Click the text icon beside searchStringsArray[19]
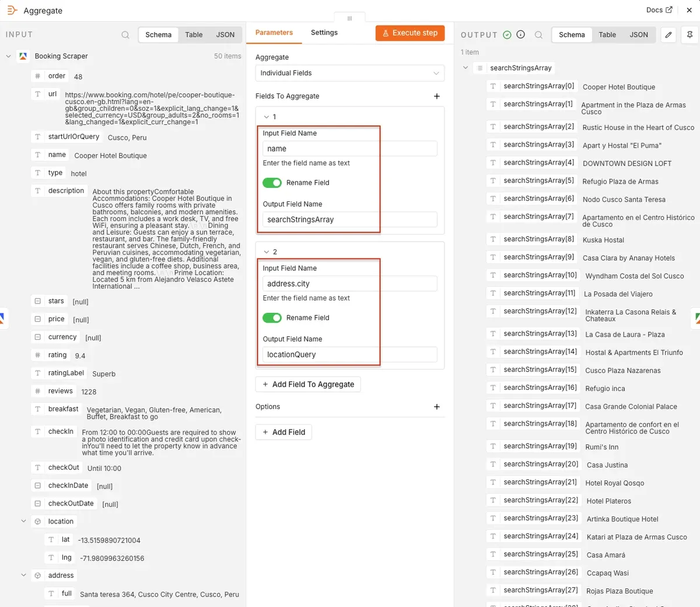This screenshot has width=700, height=607. coord(494,446)
